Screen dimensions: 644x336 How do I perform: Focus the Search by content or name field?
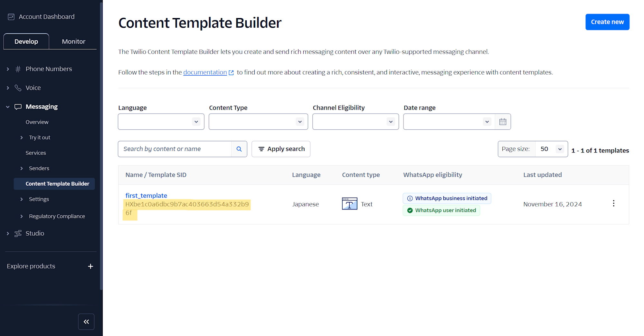tap(175, 149)
